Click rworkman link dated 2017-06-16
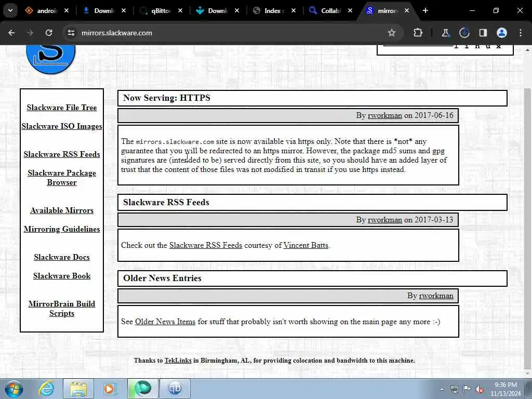This screenshot has width=532, height=399. tap(385, 115)
